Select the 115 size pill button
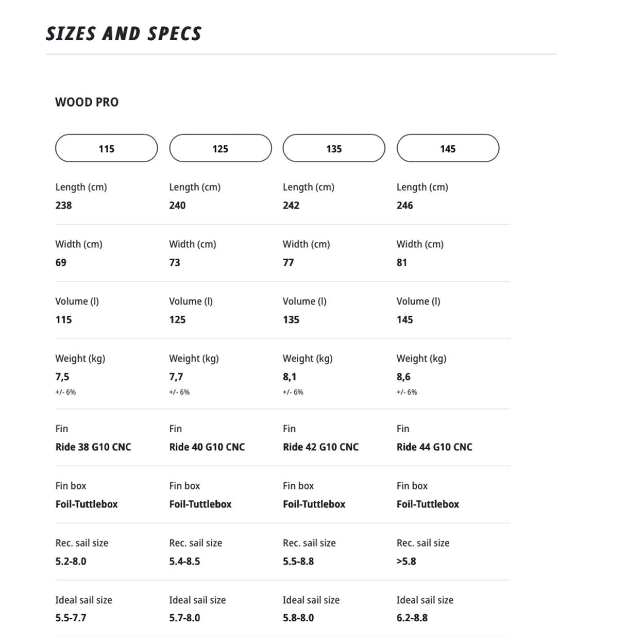 tap(106, 148)
